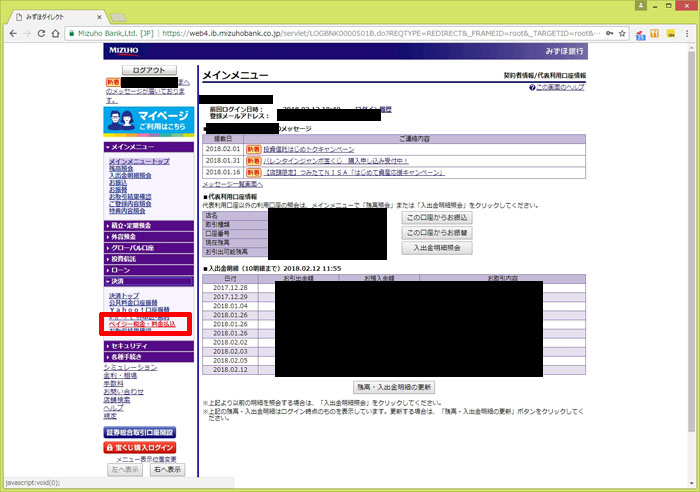This screenshot has width=700, height=492.
Task: Click the MIZUHO logo in header
Action: click(124, 50)
